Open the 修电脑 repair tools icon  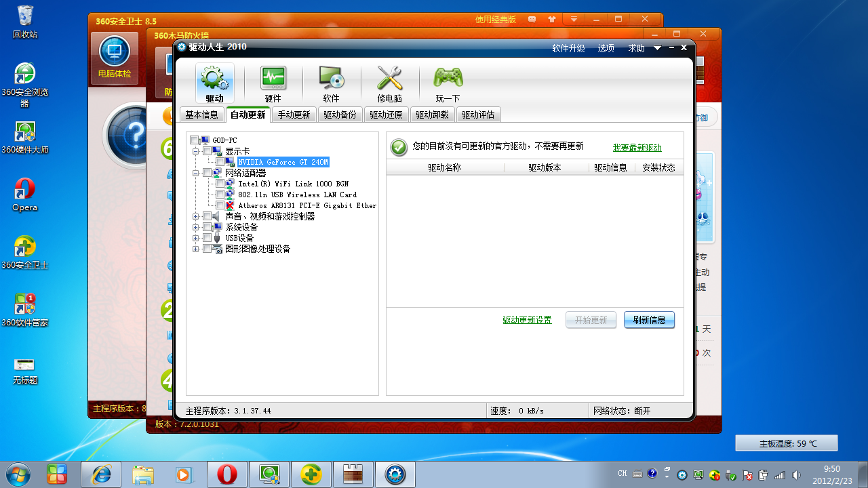pos(389,83)
